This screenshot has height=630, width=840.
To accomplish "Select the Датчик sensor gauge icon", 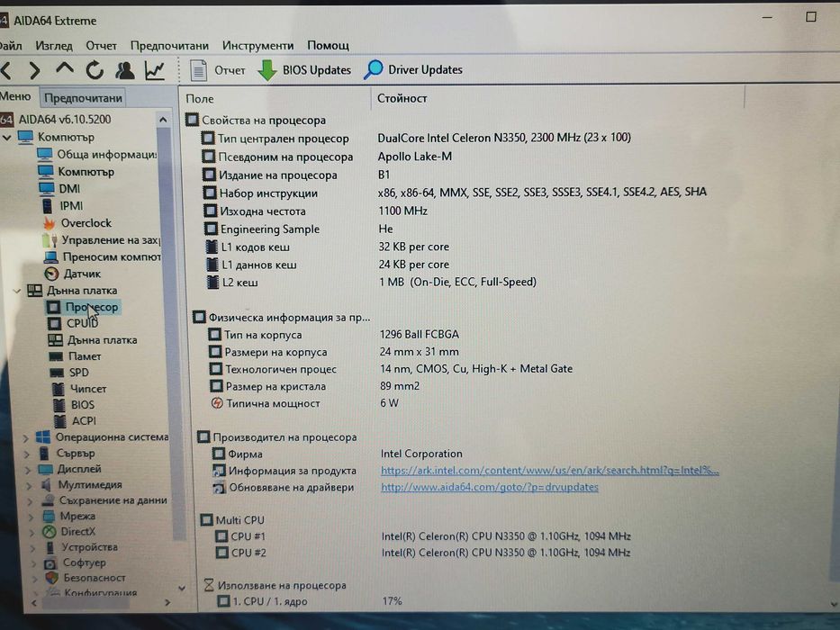I will pos(51,274).
